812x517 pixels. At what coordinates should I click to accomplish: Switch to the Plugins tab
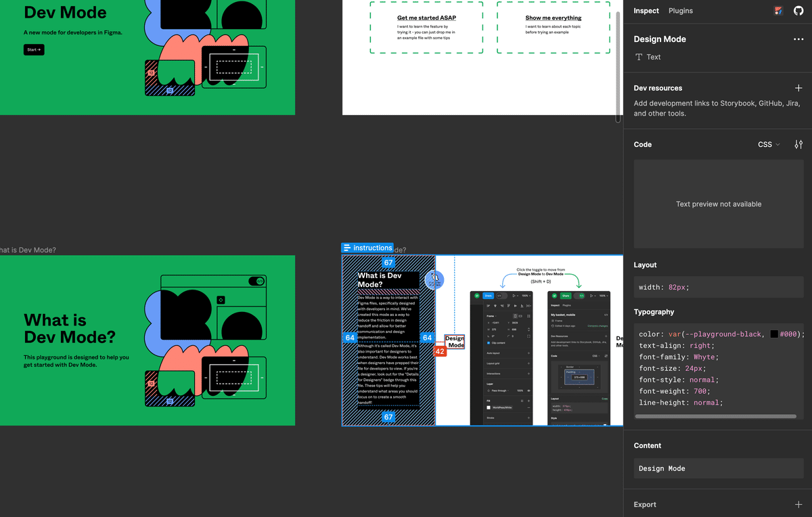coord(681,11)
